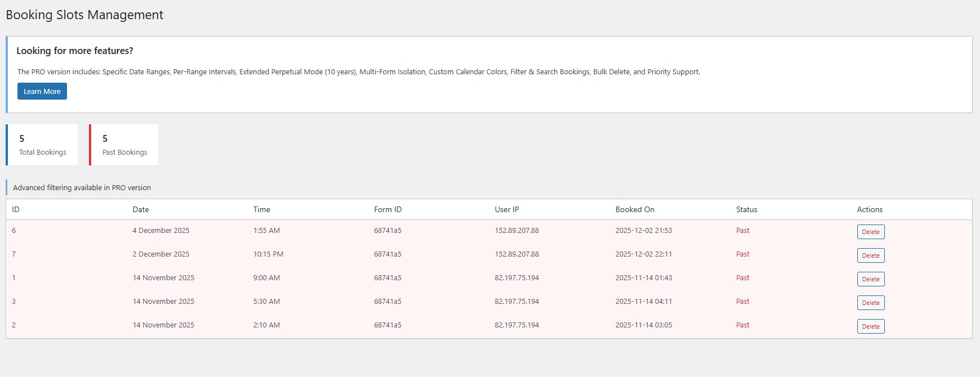Select the Past Bookings stat card
The height and width of the screenshot is (377, 980).
pyautogui.click(x=124, y=145)
